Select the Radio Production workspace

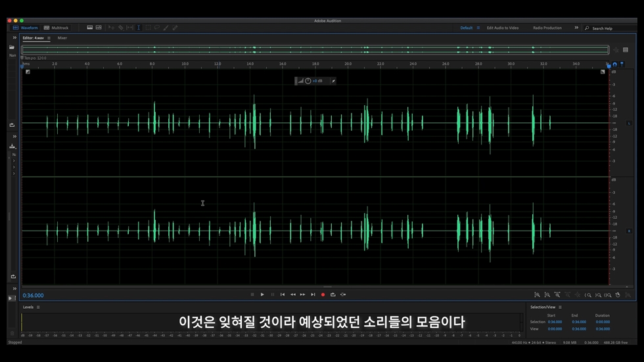547,28
